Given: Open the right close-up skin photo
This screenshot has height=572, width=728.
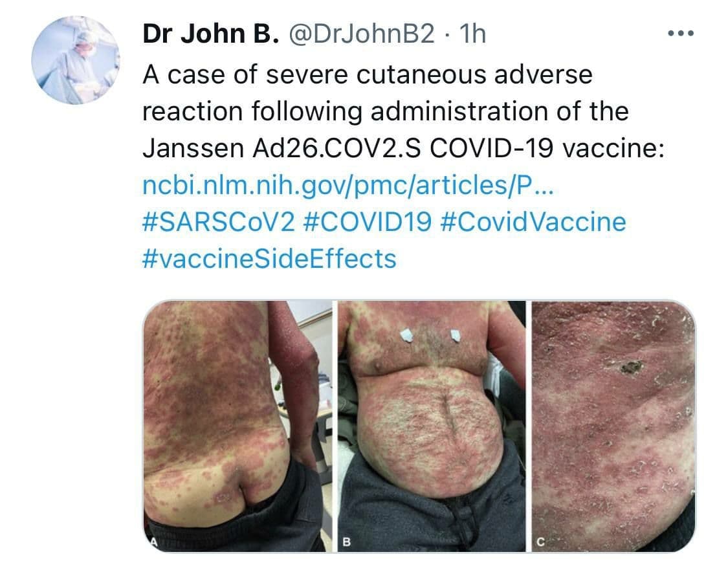Looking at the screenshot, I should pyautogui.click(x=613, y=426).
